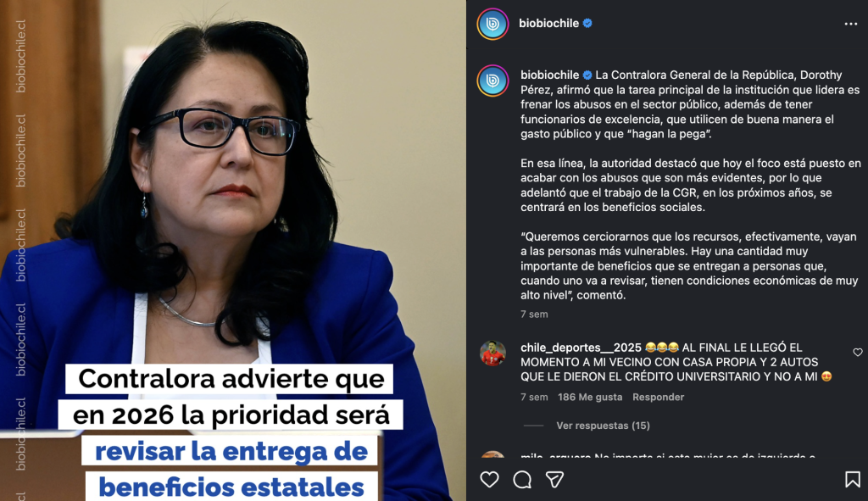Screen dimensions: 868x501
Task: Open comments via speech bubble icon
Action: [x=522, y=480]
